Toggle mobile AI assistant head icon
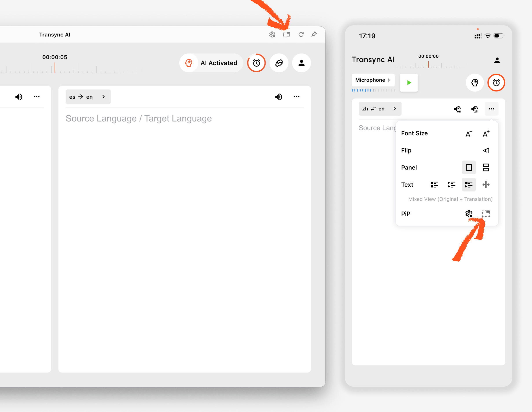The width and height of the screenshot is (532, 412). coord(475,83)
